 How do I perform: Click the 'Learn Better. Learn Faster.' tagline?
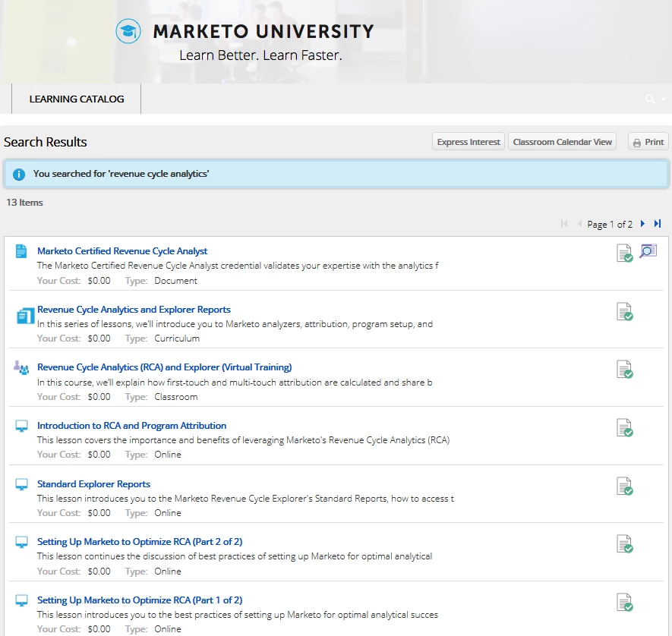click(x=260, y=55)
